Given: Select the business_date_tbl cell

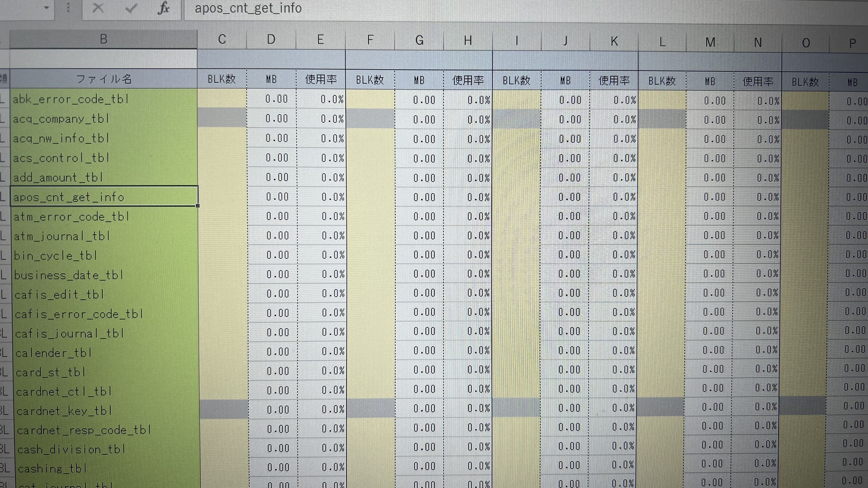Looking at the screenshot, I should [x=105, y=275].
